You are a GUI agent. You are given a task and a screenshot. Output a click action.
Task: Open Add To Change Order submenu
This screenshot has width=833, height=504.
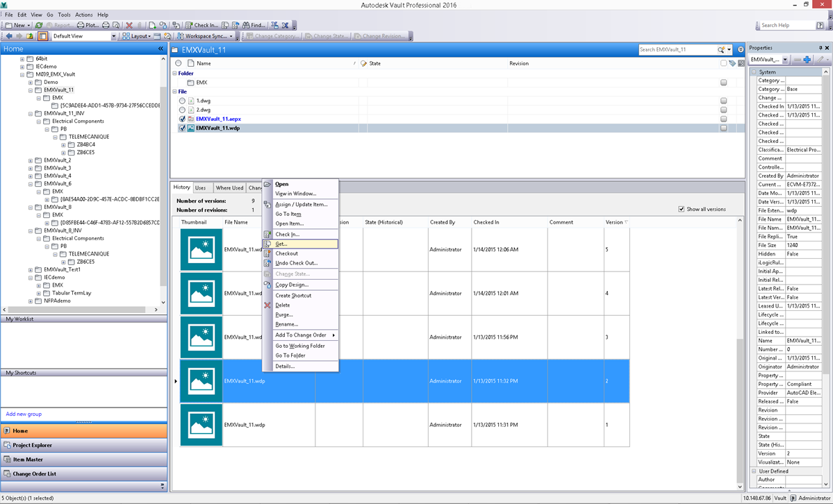300,335
